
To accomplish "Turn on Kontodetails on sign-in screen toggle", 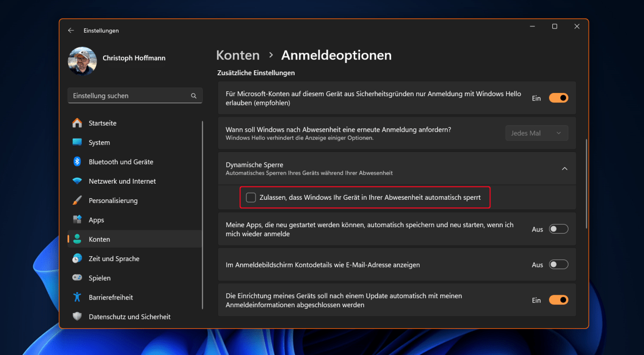I will 558,265.
